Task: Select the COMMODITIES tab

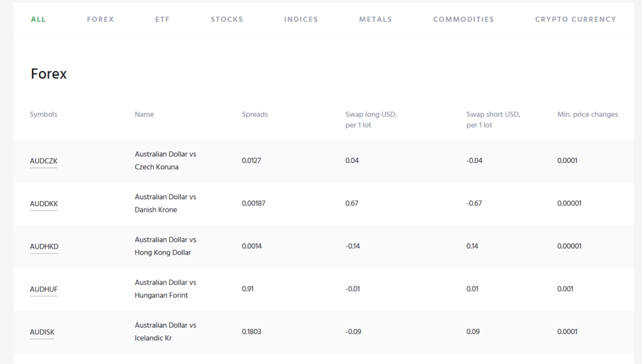Action: pos(463,19)
